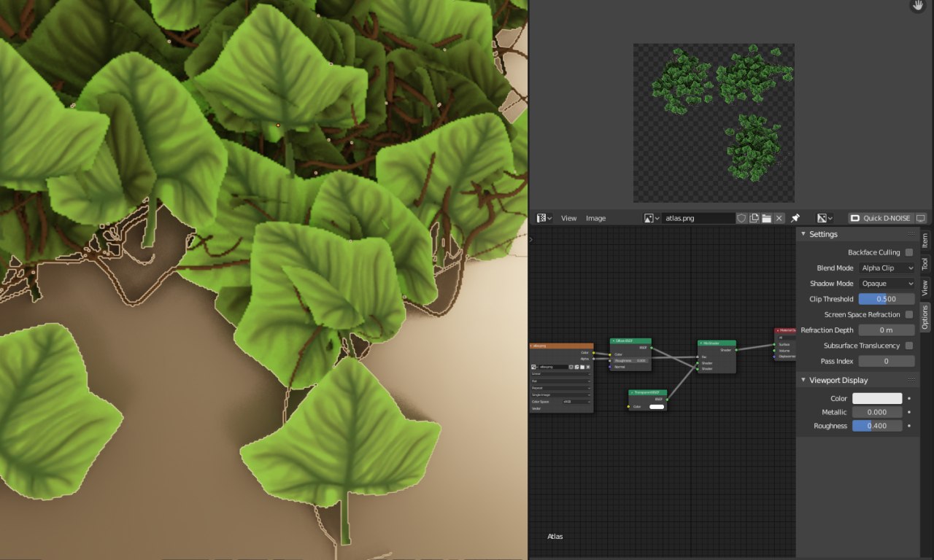The image size is (934, 560).
Task: Toggle the image pin icon
Action: pyautogui.click(x=795, y=218)
